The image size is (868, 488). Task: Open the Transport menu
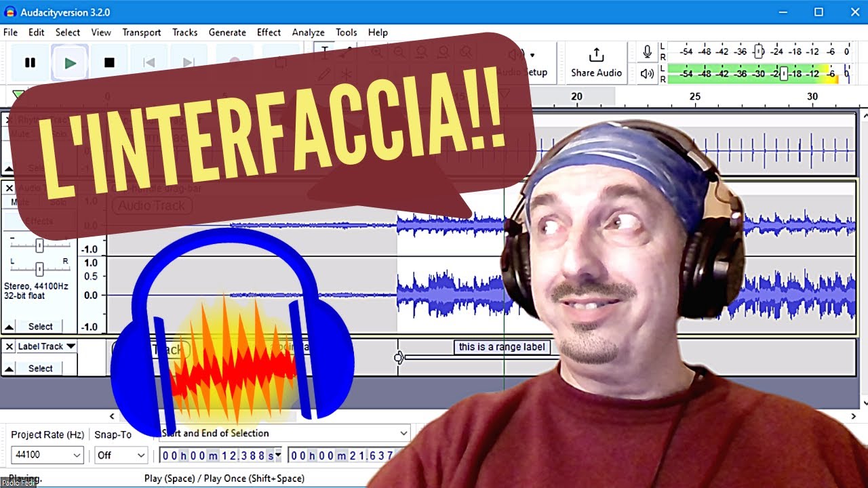[x=142, y=32]
